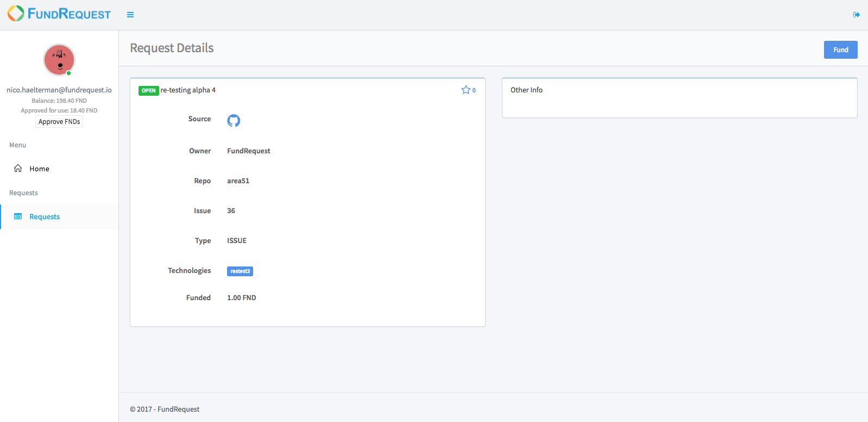Click the type value 'ISSUE'
Image resolution: width=868 pixels, height=422 pixels.
pyautogui.click(x=237, y=241)
